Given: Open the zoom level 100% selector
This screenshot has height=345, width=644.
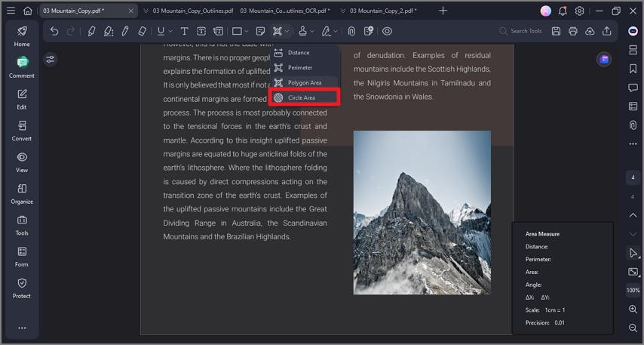Looking at the screenshot, I should pos(633,291).
